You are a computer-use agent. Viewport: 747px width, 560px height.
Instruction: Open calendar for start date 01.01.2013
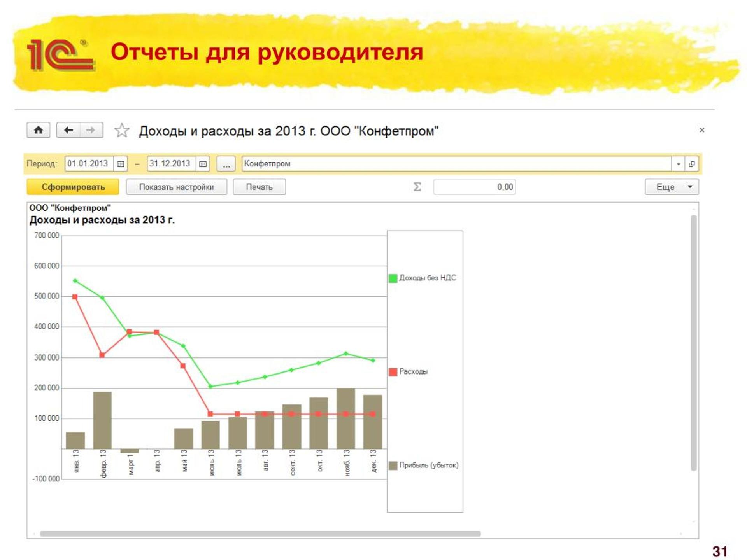pyautogui.click(x=121, y=164)
